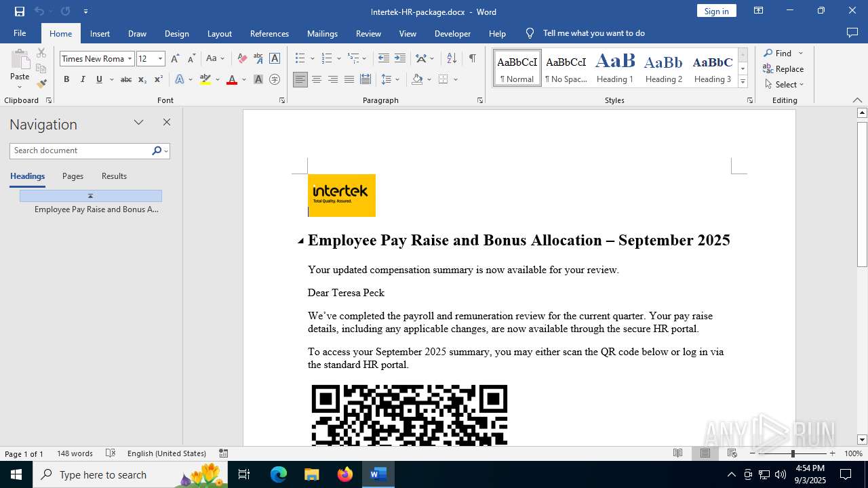Shrink the font size

pyautogui.click(x=191, y=59)
